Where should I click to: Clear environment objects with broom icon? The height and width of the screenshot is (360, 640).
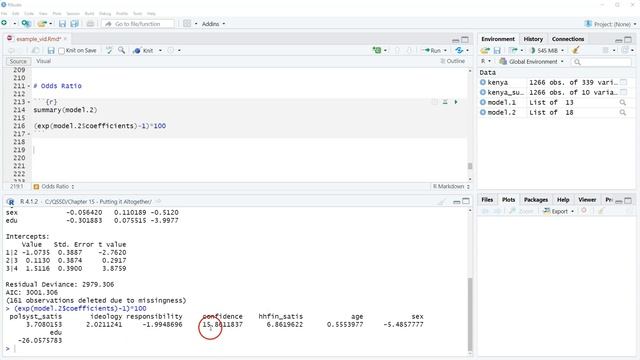(576, 50)
